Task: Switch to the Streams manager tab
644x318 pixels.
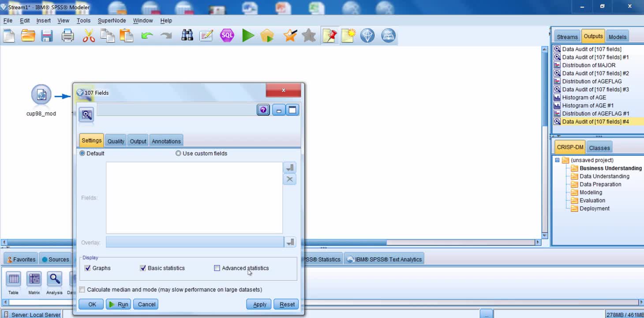Action: pos(567,37)
